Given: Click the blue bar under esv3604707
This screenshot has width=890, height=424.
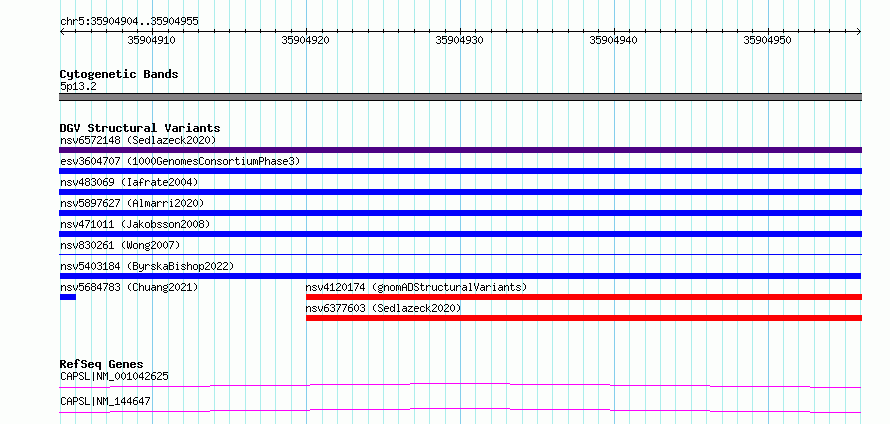Looking at the screenshot, I should (460, 171).
